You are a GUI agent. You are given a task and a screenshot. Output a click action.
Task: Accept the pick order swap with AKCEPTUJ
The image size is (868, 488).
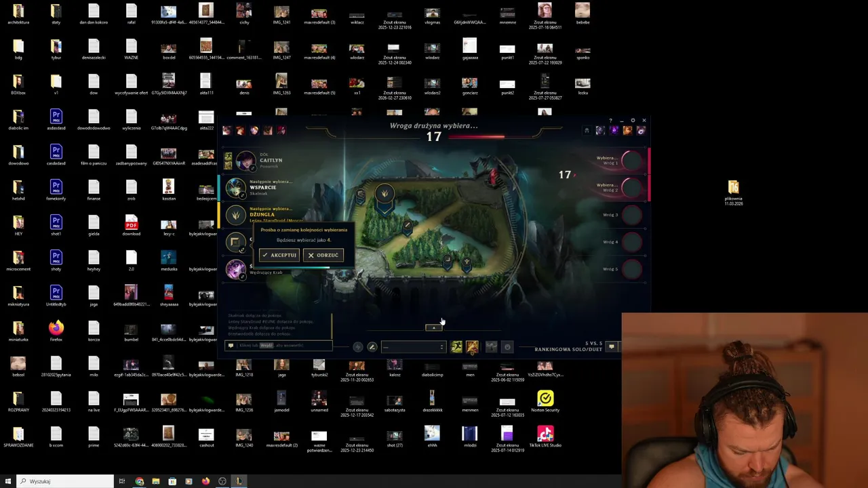tap(279, 255)
